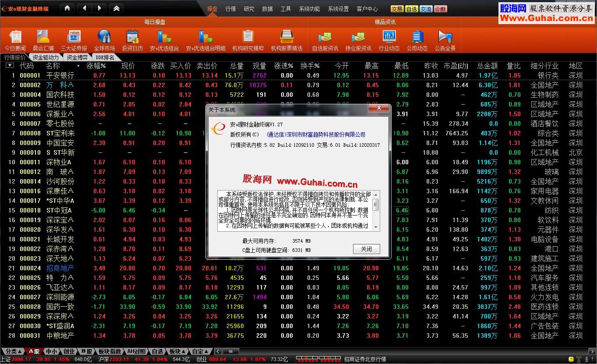Viewport: 597px width, 364px height.
Task: Open the 持仓股资讯 icon
Action: [x=358, y=40]
